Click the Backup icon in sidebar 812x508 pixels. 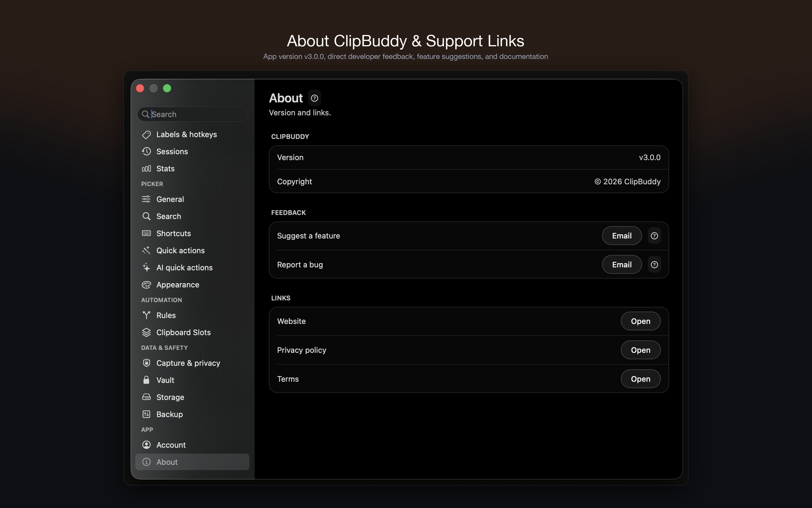[x=146, y=414]
